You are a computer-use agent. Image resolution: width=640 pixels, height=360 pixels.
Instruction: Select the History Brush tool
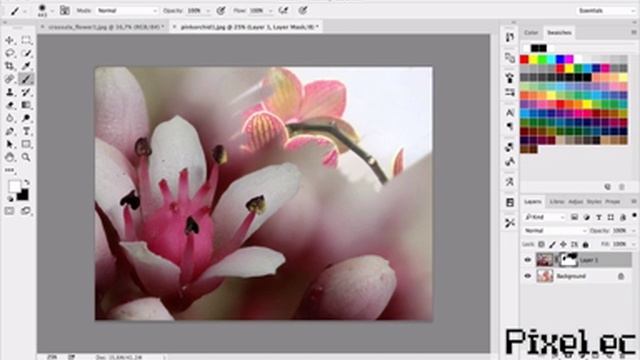[26, 92]
